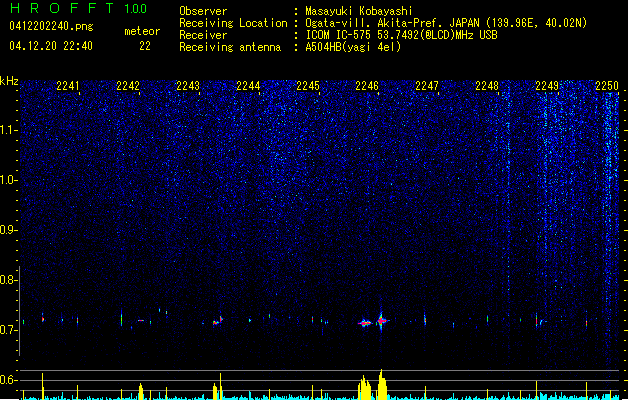629x400 pixels.
Task: Click the HROFFT program title
Action: pos(62,8)
